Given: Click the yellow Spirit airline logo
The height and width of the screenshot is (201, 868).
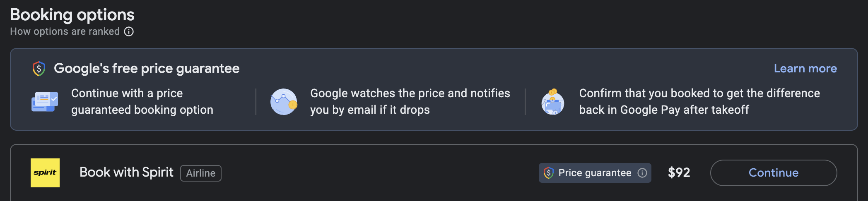Looking at the screenshot, I should pos(45,173).
